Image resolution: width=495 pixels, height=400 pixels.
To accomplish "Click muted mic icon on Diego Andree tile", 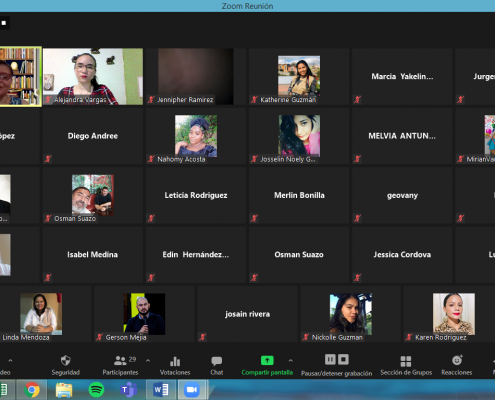I will 48,159.
